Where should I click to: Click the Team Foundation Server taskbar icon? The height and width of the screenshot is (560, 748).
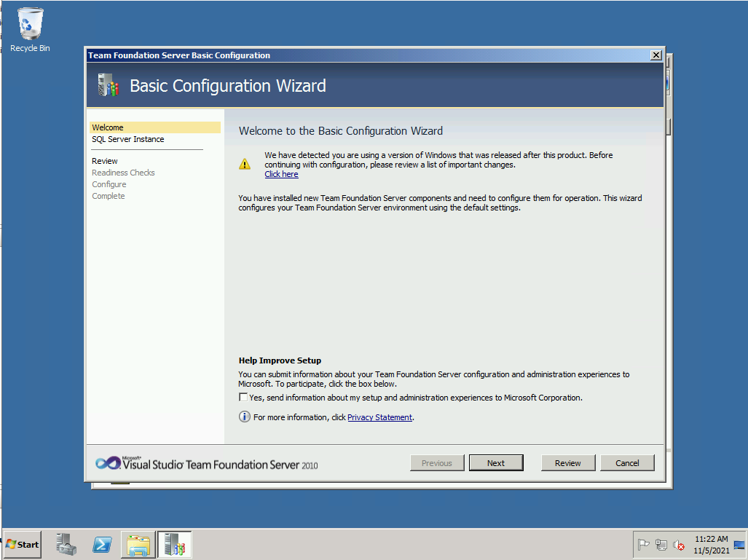[175, 544]
